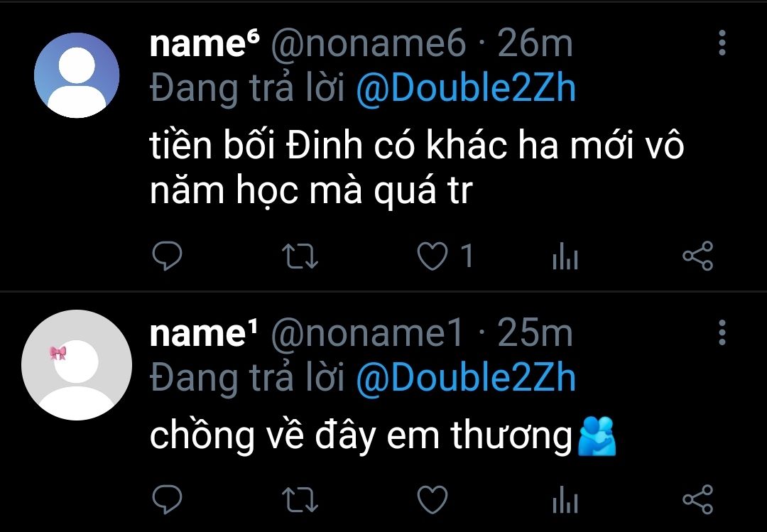Share the name¹ tweet

698,499
